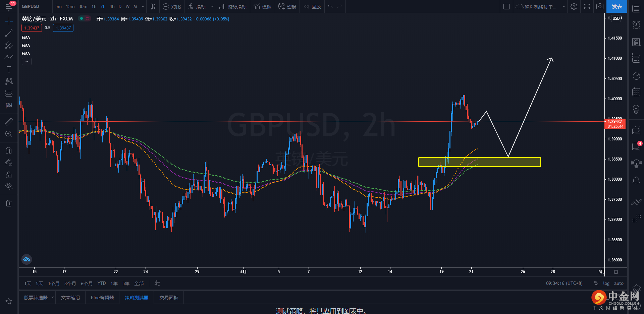
Task: Expand the timeframe dropdown arrow after M
Action: 143,6
